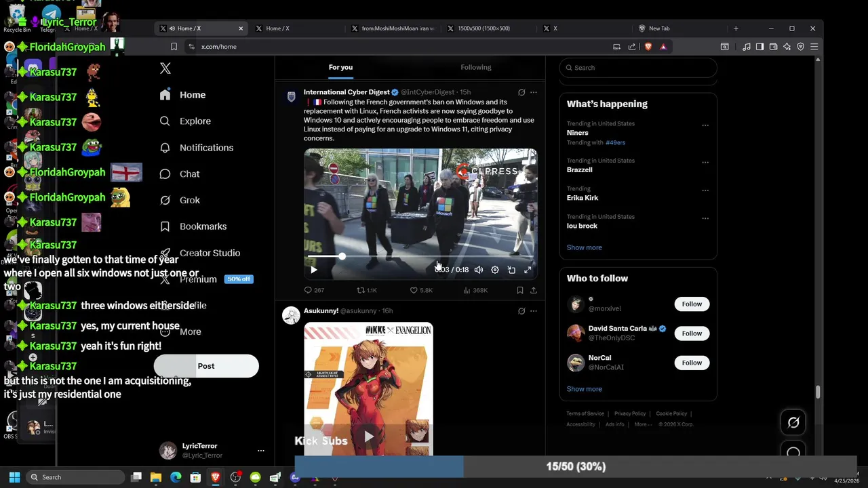Image resolution: width=868 pixels, height=488 pixels.
Task: Open Explore in X sidebar
Action: coord(185,121)
